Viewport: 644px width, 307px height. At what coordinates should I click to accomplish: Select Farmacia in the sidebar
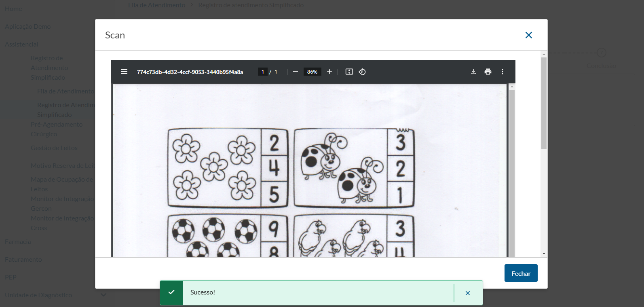pyautogui.click(x=18, y=241)
